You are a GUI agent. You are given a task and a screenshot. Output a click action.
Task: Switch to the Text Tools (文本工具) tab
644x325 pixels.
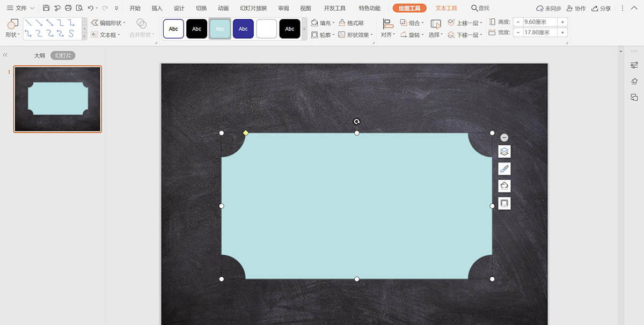tap(446, 9)
